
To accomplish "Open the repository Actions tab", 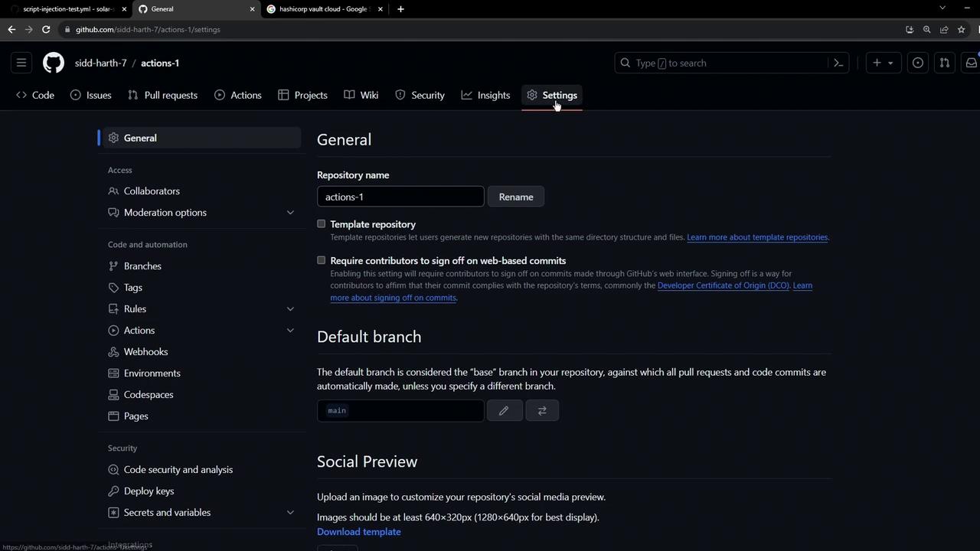I will tap(238, 95).
